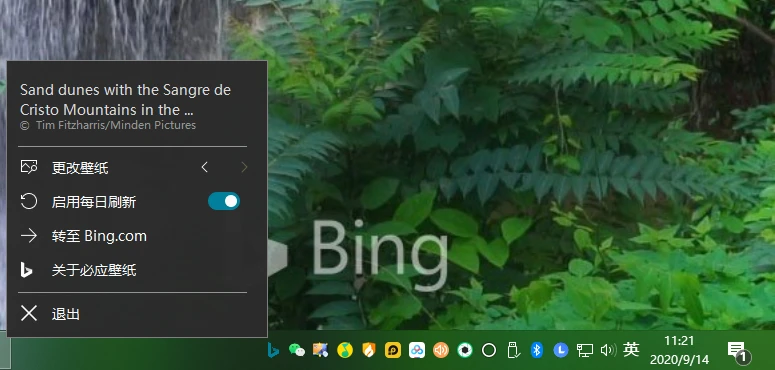The height and width of the screenshot is (370, 775).
Task: Go to next wallpaper using the right chevron
Action: pyautogui.click(x=244, y=167)
